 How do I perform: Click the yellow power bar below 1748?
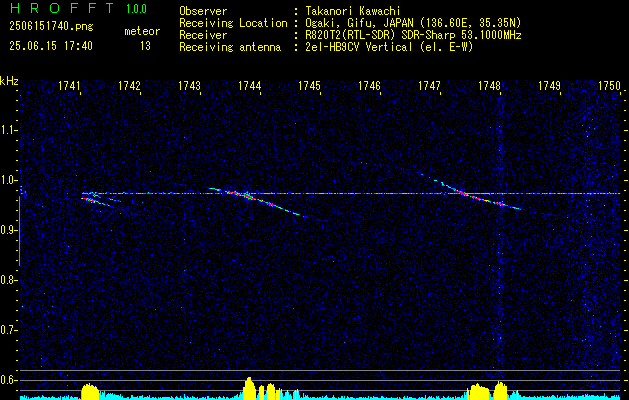pyautogui.click(x=501, y=390)
